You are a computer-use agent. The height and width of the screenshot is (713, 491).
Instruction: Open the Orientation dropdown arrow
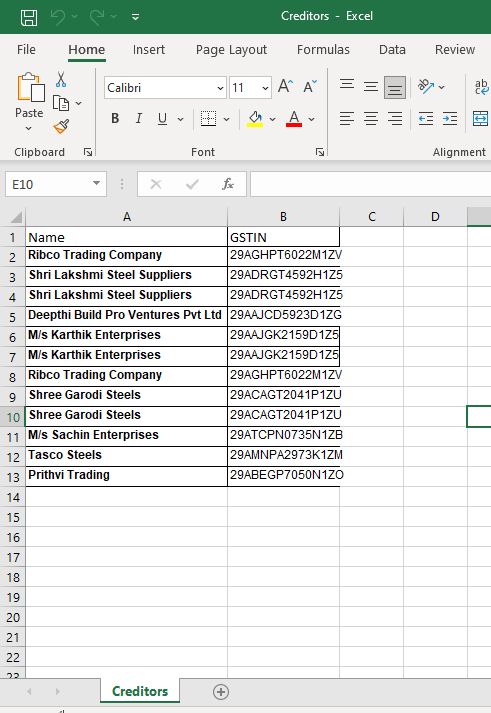pyautogui.click(x=441, y=87)
